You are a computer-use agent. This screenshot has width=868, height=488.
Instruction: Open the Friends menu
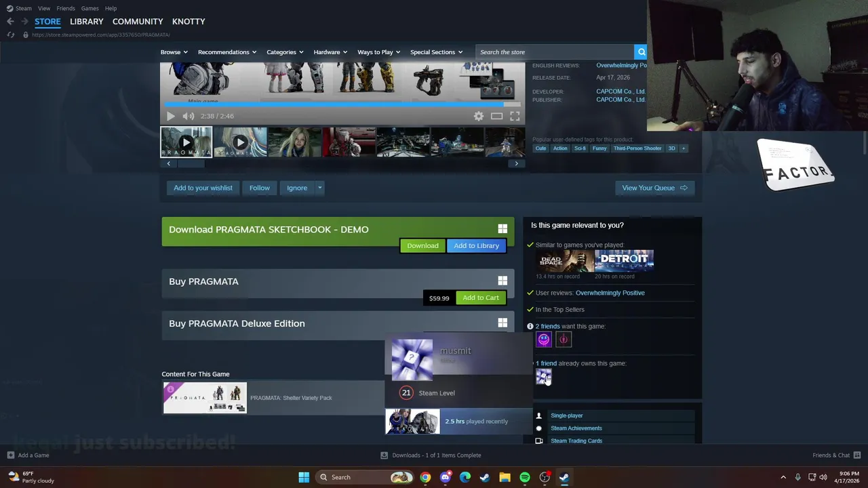click(x=66, y=8)
